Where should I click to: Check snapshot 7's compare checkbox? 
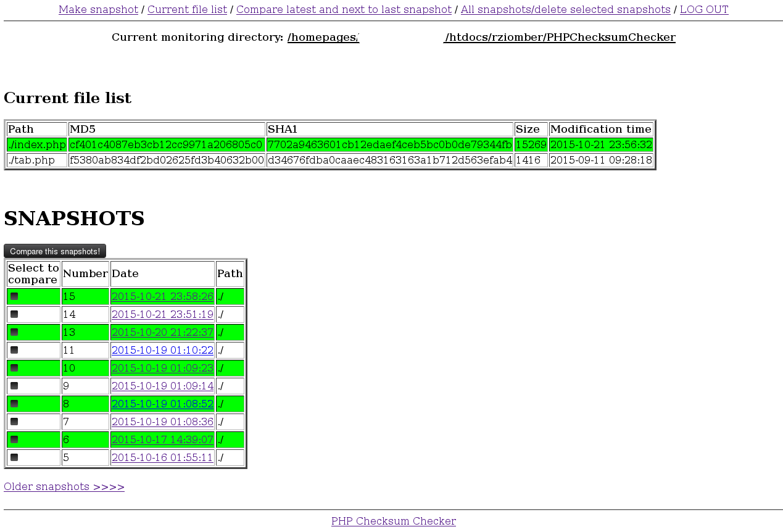[14, 422]
